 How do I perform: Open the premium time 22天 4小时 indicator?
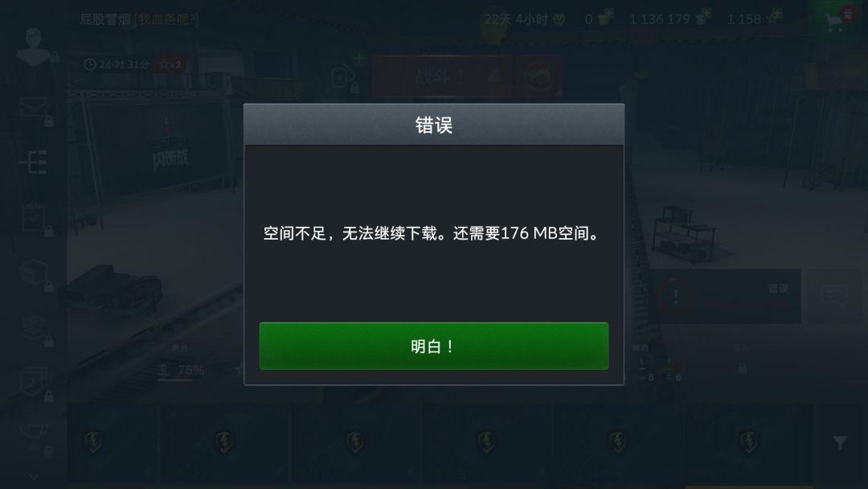coord(524,20)
